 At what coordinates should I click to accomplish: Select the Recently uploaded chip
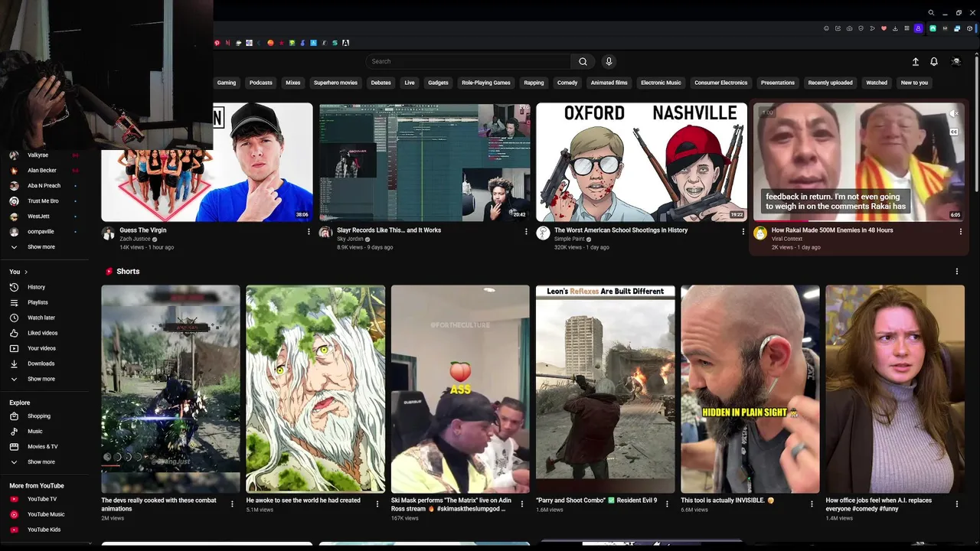pos(830,83)
